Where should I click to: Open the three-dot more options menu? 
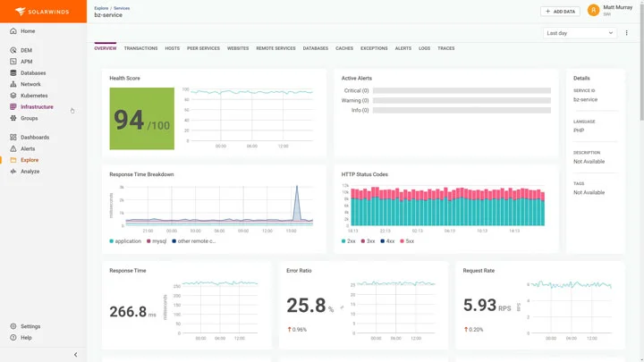[x=626, y=33]
